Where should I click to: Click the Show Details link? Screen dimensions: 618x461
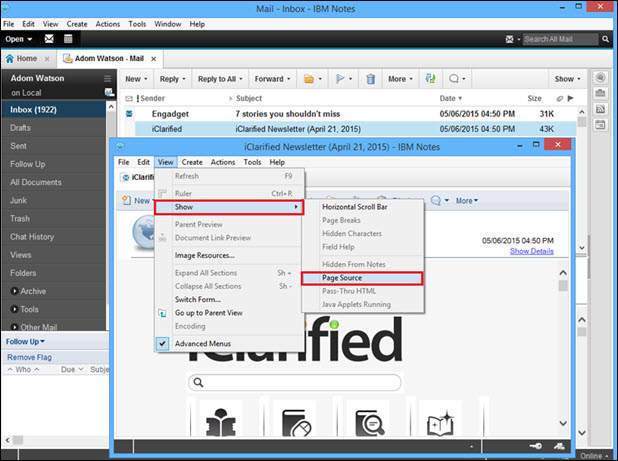(532, 251)
